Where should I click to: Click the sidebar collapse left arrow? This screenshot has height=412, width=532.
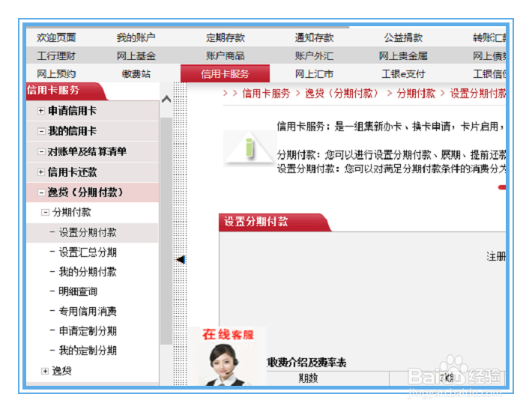click(181, 260)
